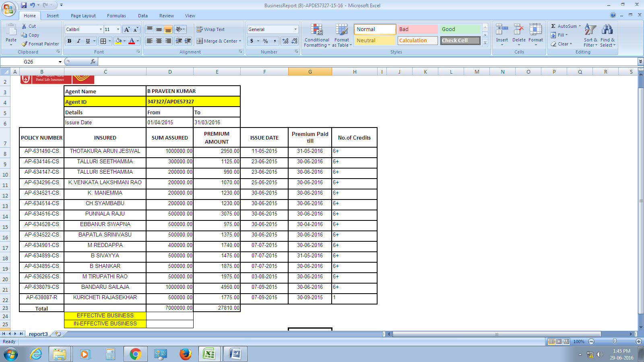Toggle Align Text Left
Screen dimensions: 644x362
pyautogui.click(x=150, y=41)
